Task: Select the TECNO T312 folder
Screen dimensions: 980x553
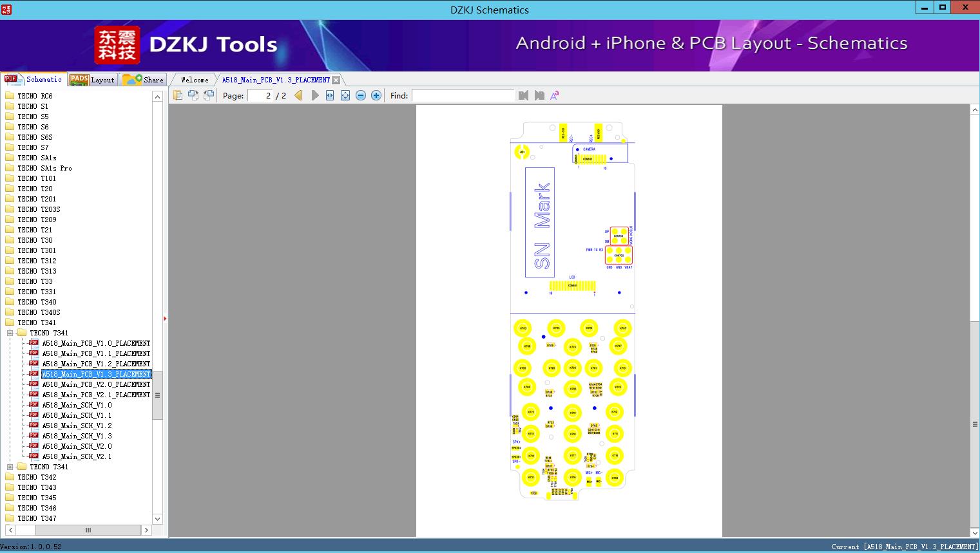Action: click(37, 261)
